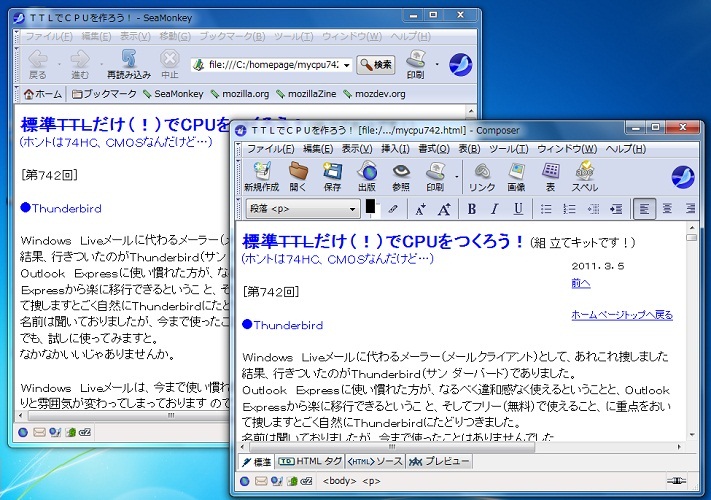The height and width of the screenshot is (500, 711).
Task: Toggle underline formatting in Composer
Action: coord(518,209)
